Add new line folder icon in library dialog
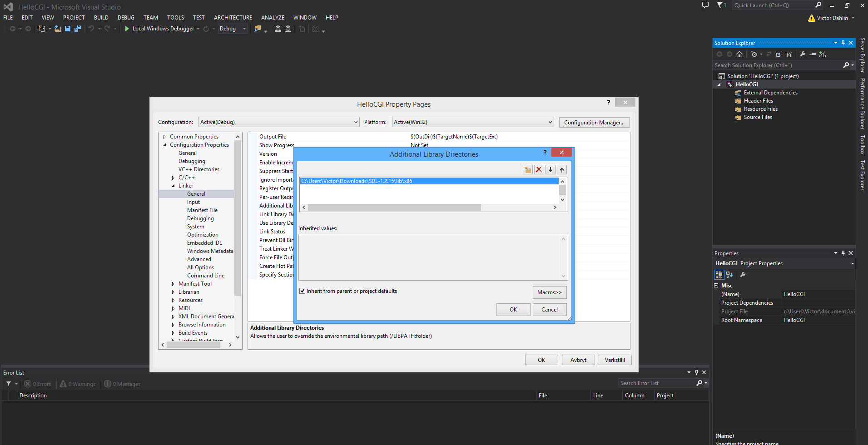Screen dimensions: 868x445 pyautogui.click(x=527, y=169)
